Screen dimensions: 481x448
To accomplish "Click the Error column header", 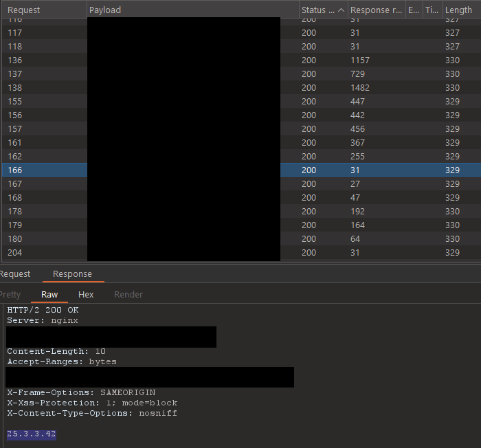I will 414,10.
